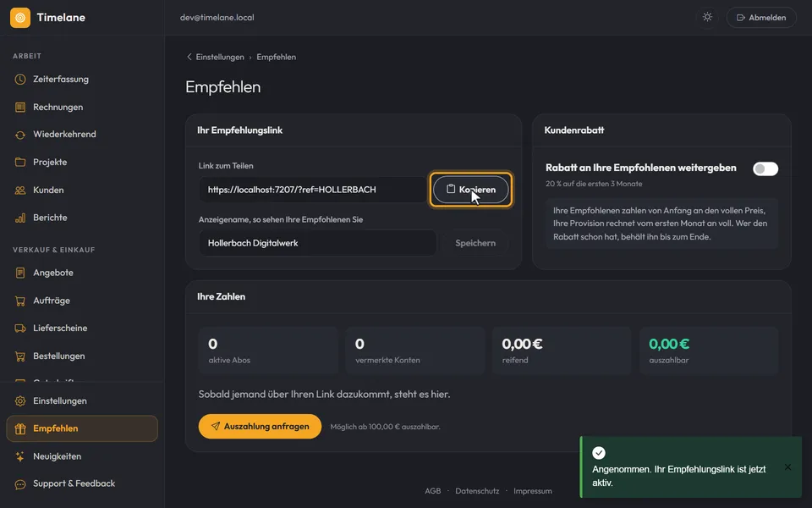
Task: Open the Impressum footer link
Action: point(533,491)
